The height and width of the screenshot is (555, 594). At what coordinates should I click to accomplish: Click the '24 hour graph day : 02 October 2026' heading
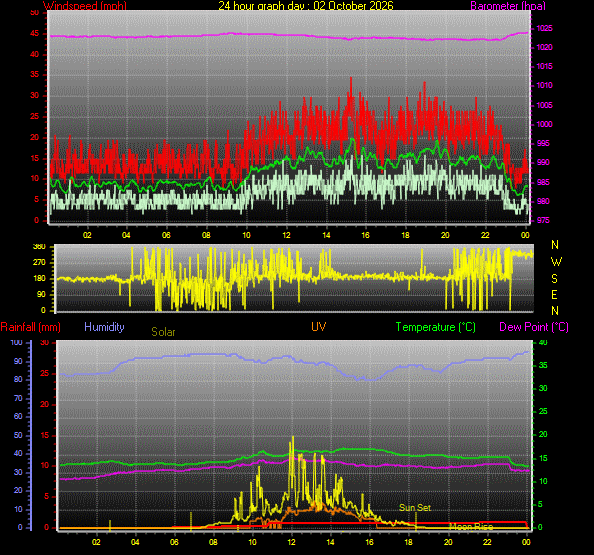[306, 5]
